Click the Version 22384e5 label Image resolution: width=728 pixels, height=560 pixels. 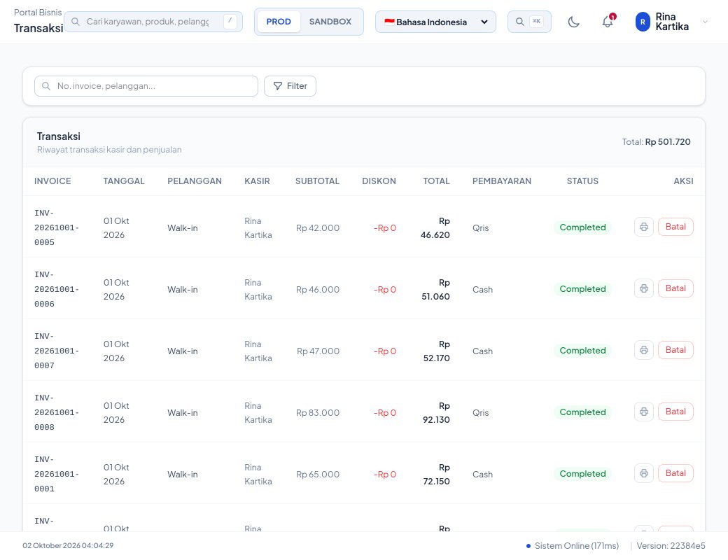671,545
